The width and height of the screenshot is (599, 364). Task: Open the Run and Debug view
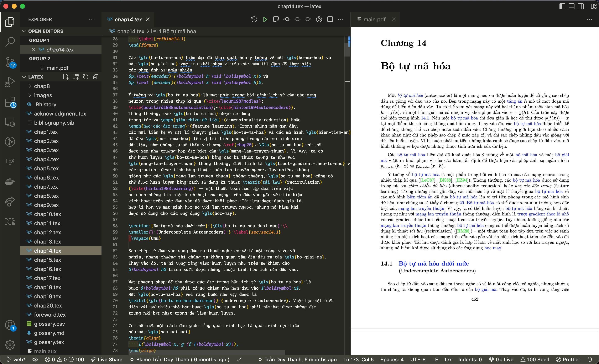tap(10, 82)
